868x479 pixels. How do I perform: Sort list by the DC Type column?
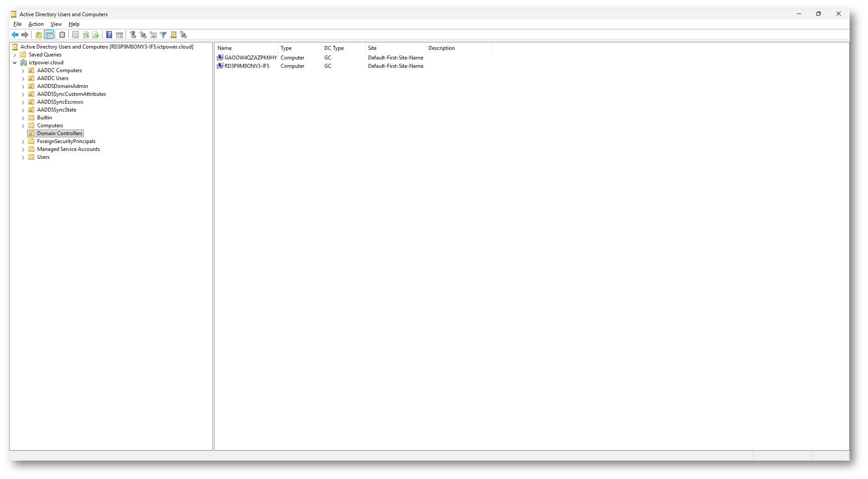(334, 48)
